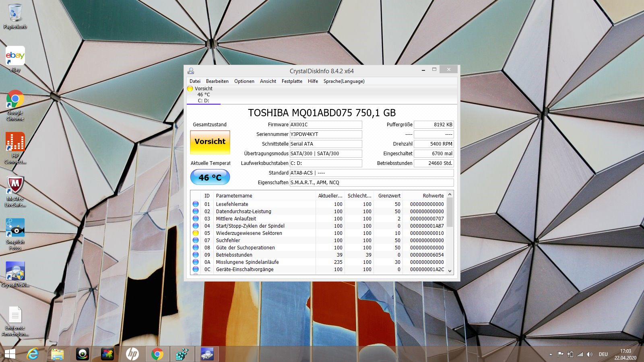This screenshot has height=362, width=644.
Task: Sort by the Rohwerte column header
Action: pyautogui.click(x=425, y=196)
